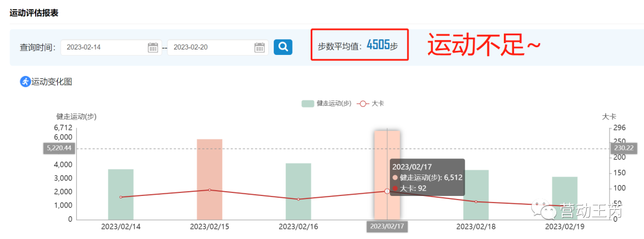Select the 2023/02/14 step bar
The height and width of the screenshot is (239, 644).
120,194
